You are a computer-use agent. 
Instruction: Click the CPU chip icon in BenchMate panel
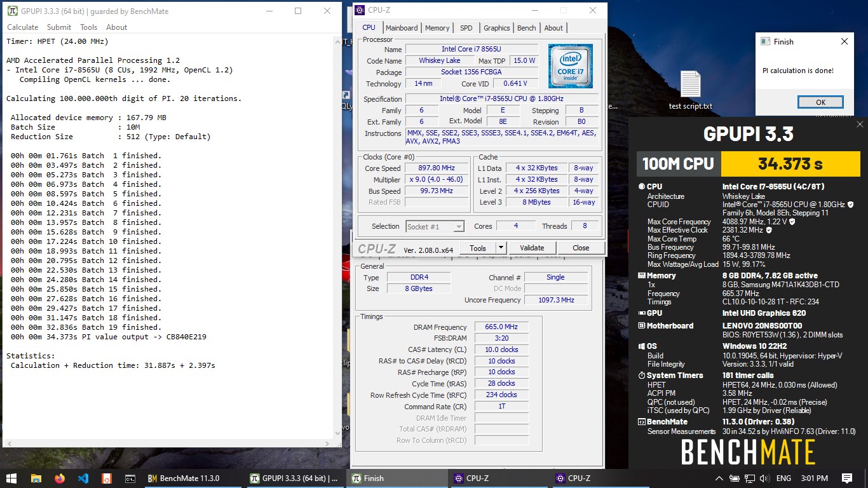[641, 187]
